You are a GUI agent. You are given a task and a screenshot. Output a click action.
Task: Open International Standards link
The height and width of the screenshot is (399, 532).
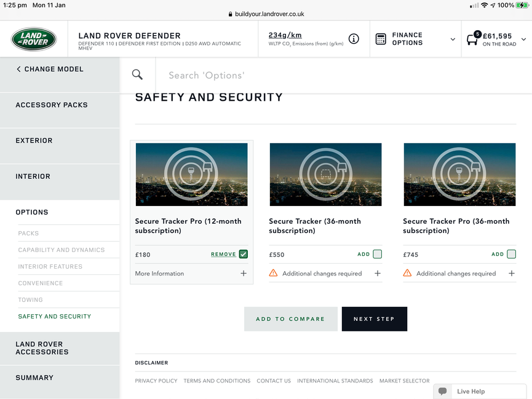(335, 381)
